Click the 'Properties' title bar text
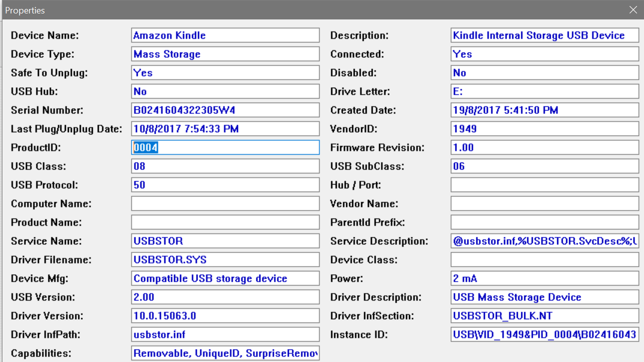 pyautogui.click(x=25, y=10)
